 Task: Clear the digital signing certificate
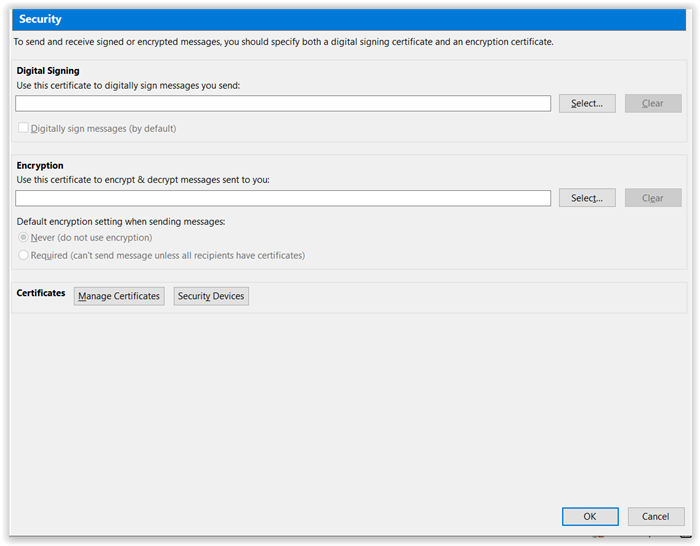click(x=653, y=104)
